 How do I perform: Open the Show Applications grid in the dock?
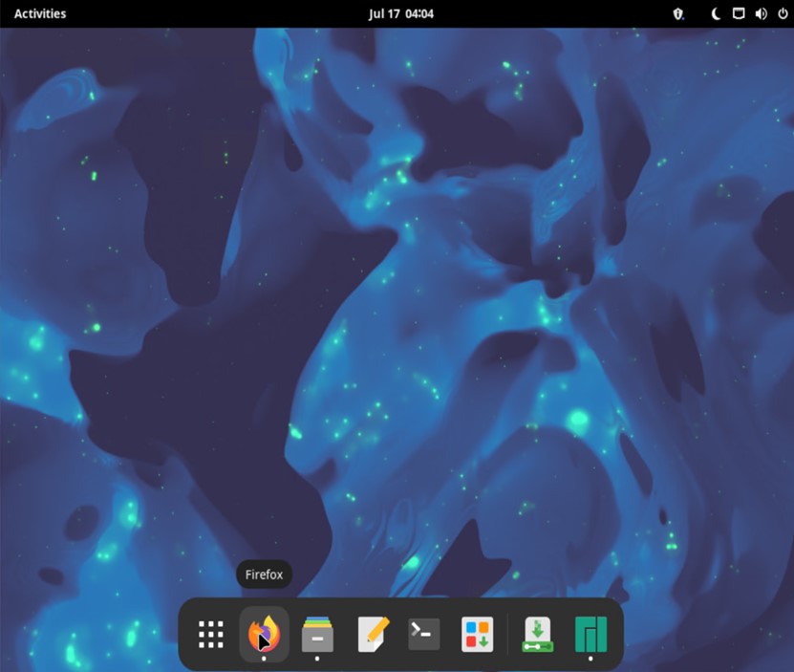coord(210,634)
